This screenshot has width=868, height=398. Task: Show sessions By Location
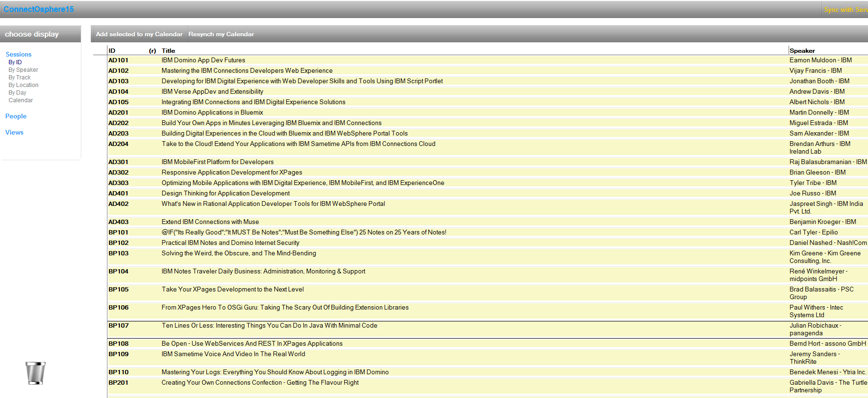point(24,85)
